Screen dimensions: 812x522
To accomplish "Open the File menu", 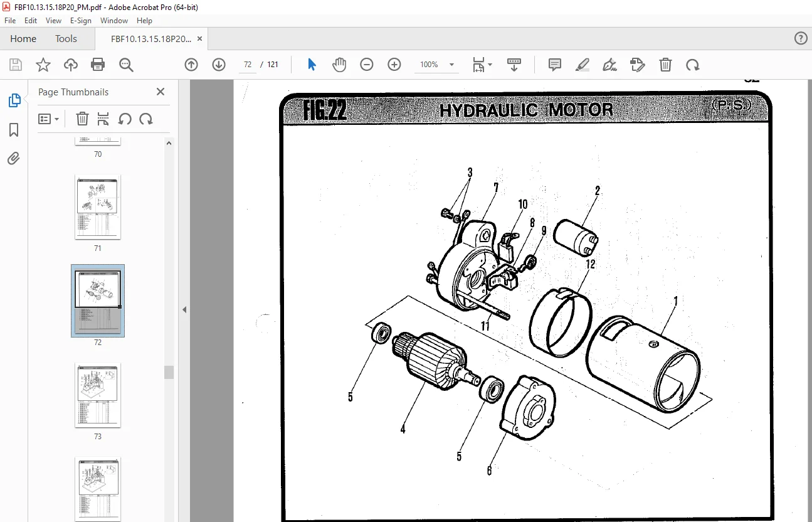I will pyautogui.click(x=10, y=21).
